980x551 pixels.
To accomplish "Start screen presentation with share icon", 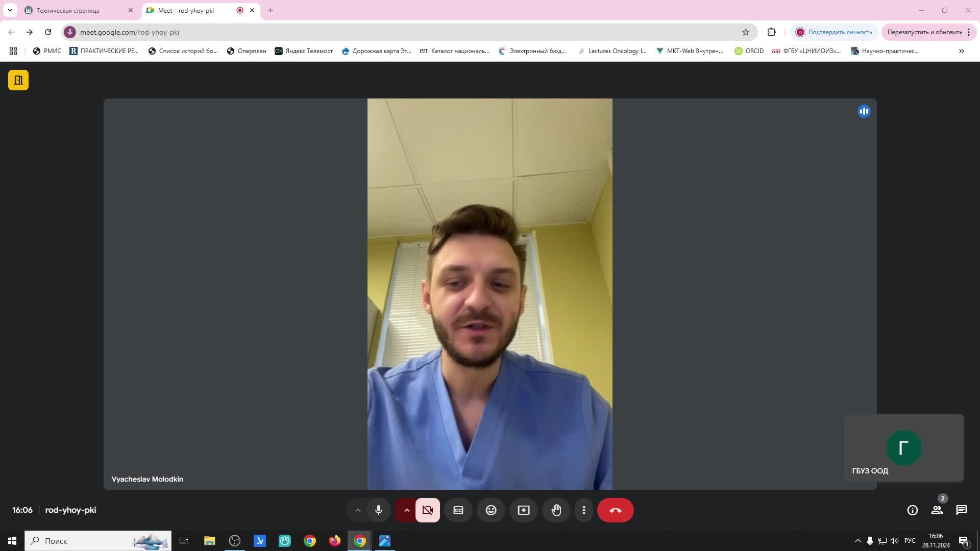I will (x=523, y=510).
